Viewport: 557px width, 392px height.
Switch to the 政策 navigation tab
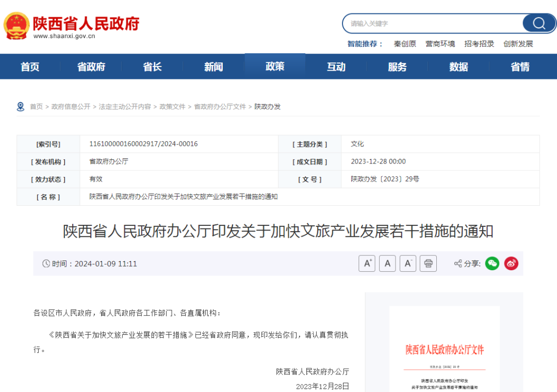click(274, 66)
